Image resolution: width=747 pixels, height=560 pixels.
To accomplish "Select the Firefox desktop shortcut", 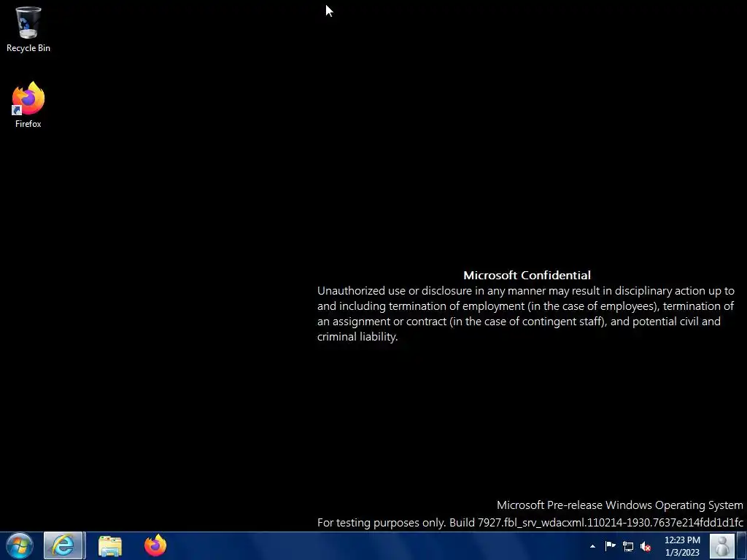I will pos(28,105).
